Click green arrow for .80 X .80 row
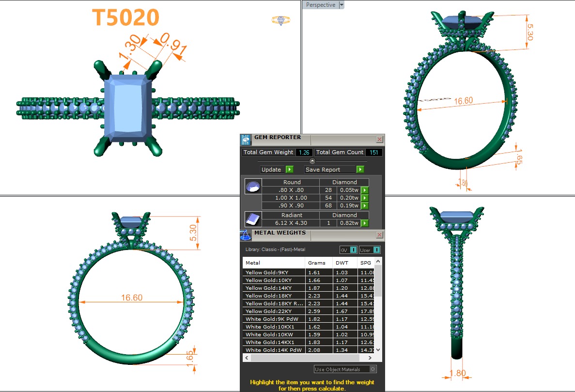575x392 pixels. coord(364,190)
